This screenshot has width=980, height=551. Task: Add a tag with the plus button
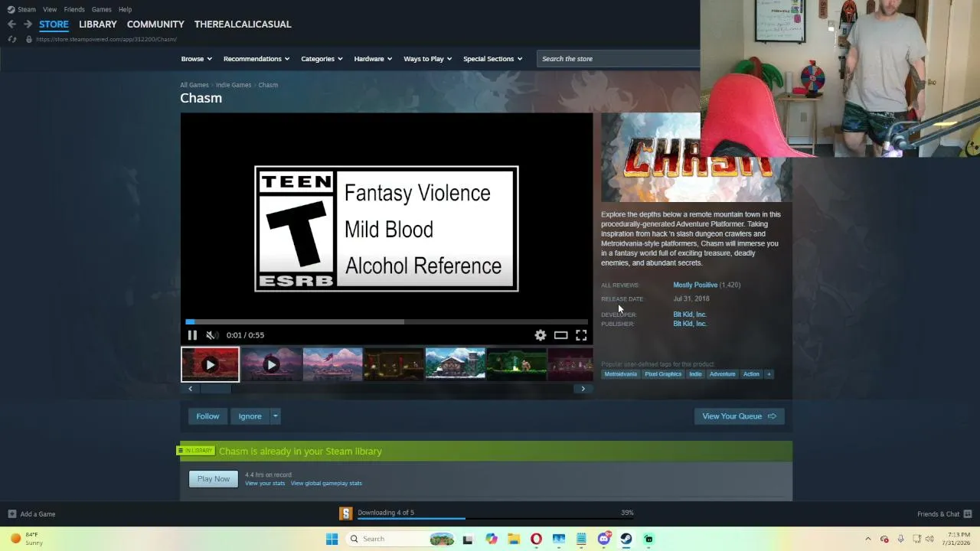(769, 374)
